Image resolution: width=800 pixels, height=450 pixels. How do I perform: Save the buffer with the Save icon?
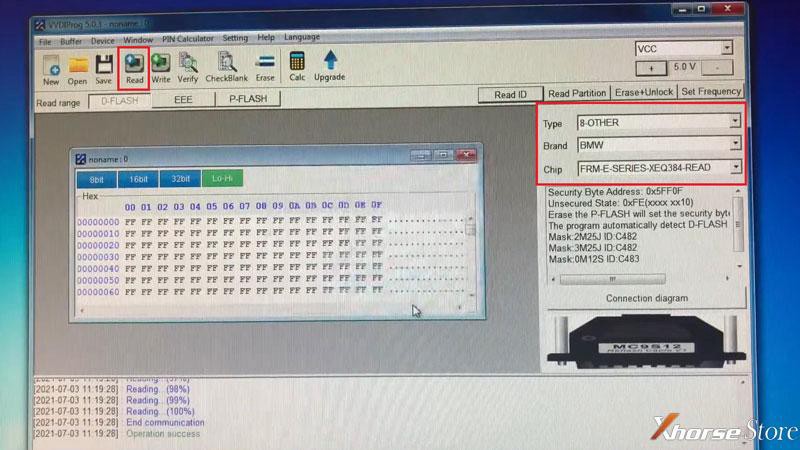104,69
